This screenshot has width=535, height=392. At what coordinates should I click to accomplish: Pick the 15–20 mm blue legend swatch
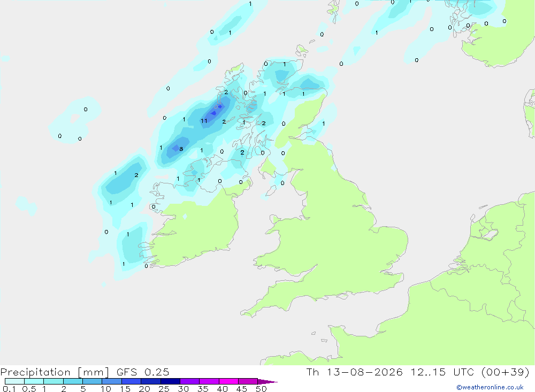132,381
